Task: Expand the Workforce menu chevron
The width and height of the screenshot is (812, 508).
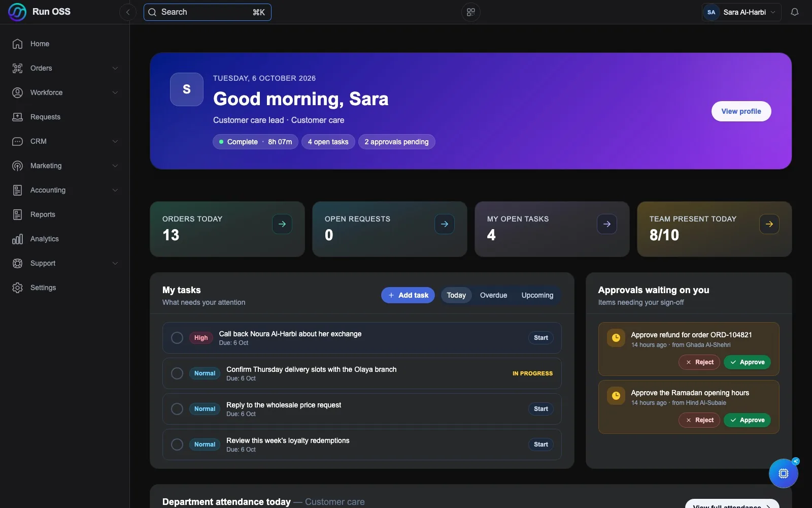Action: (115, 92)
